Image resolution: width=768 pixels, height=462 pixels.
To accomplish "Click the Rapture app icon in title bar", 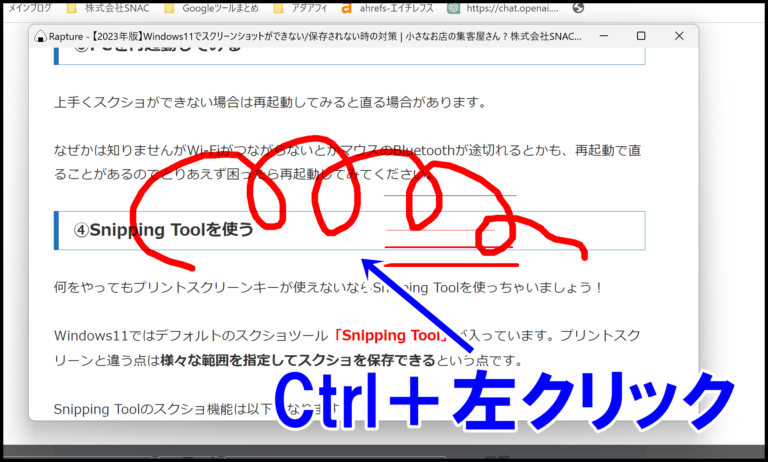I will point(42,36).
